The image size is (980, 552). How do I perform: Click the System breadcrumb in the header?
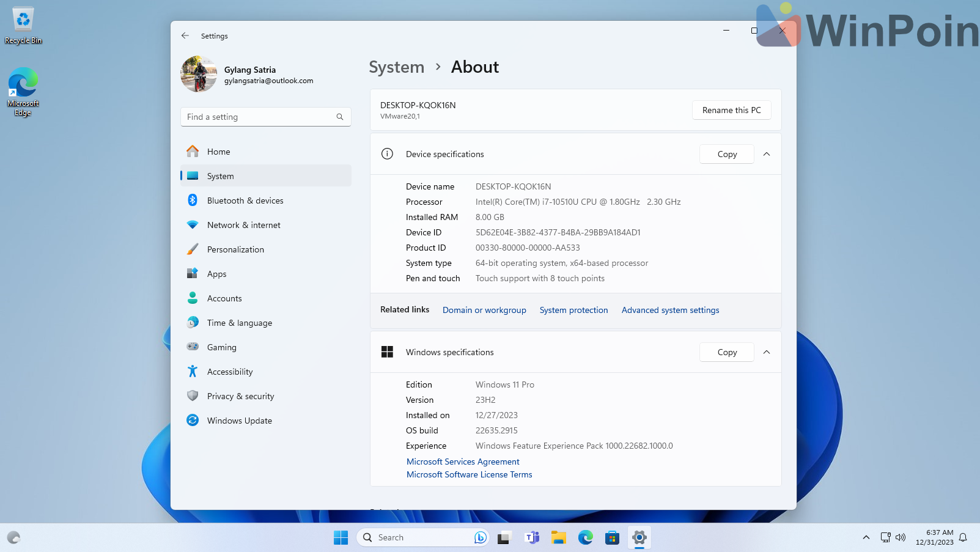[x=396, y=67]
